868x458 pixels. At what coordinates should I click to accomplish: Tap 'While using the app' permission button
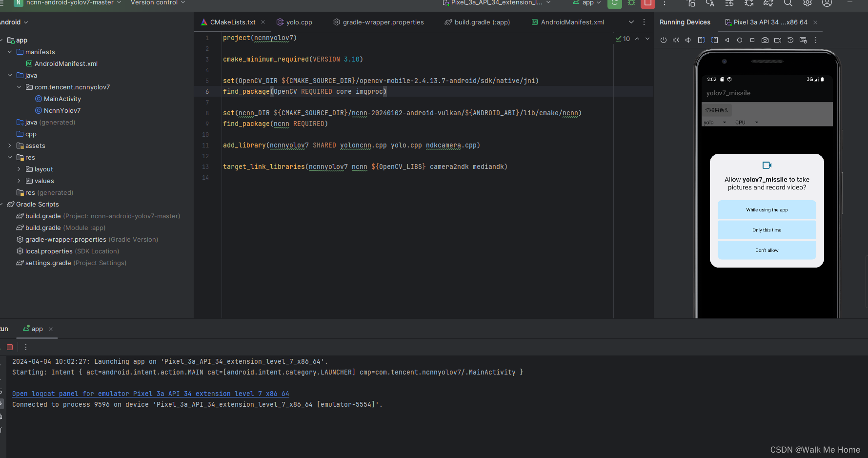coord(767,209)
